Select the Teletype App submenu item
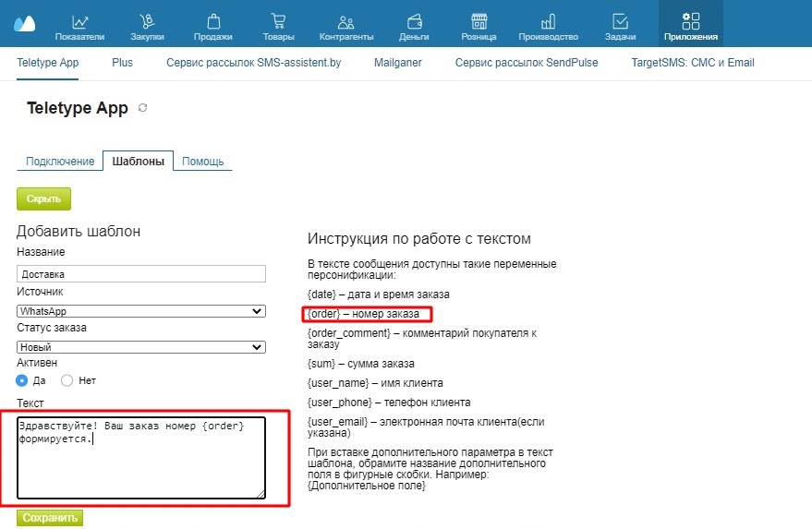This screenshot has width=812, height=529. [x=48, y=63]
